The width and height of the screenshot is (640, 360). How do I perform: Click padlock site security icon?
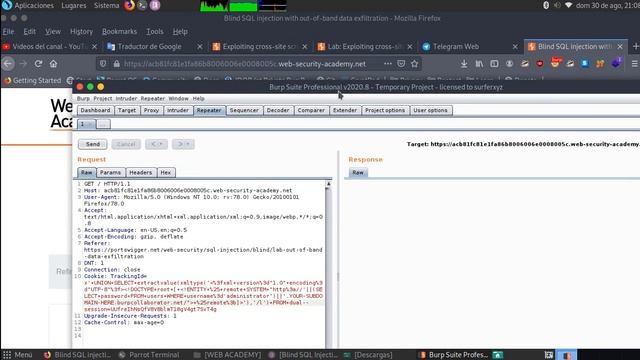tap(117, 64)
